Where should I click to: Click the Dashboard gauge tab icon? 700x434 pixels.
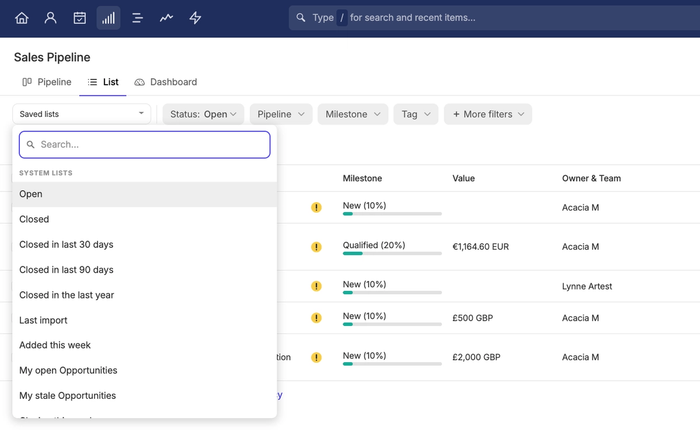(140, 82)
